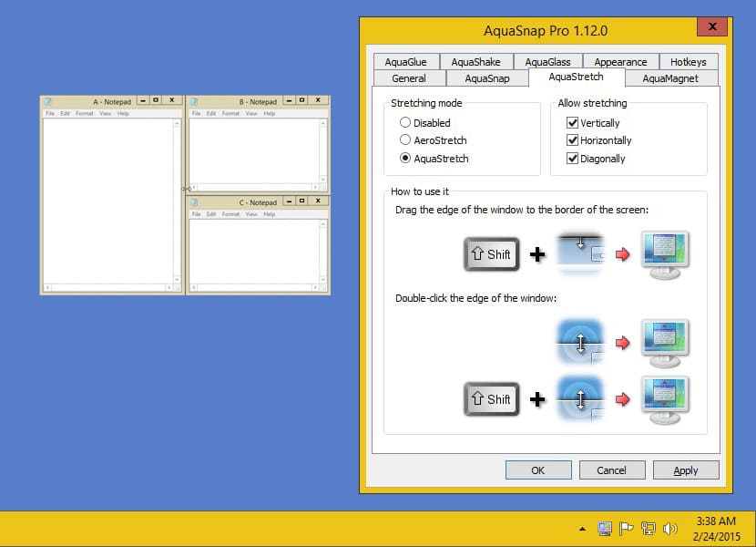
Task: Click inside the C - Notepad text area
Action: pos(254,252)
